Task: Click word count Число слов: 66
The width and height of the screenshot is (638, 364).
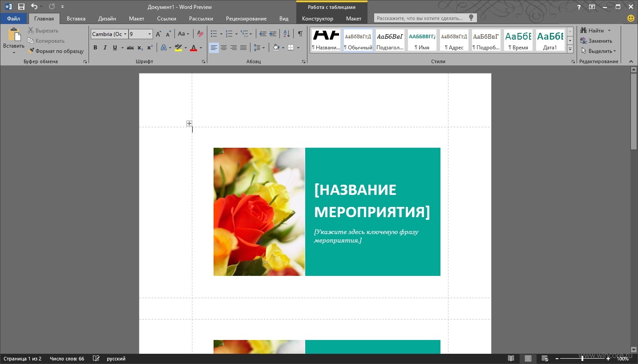Action: click(x=67, y=359)
